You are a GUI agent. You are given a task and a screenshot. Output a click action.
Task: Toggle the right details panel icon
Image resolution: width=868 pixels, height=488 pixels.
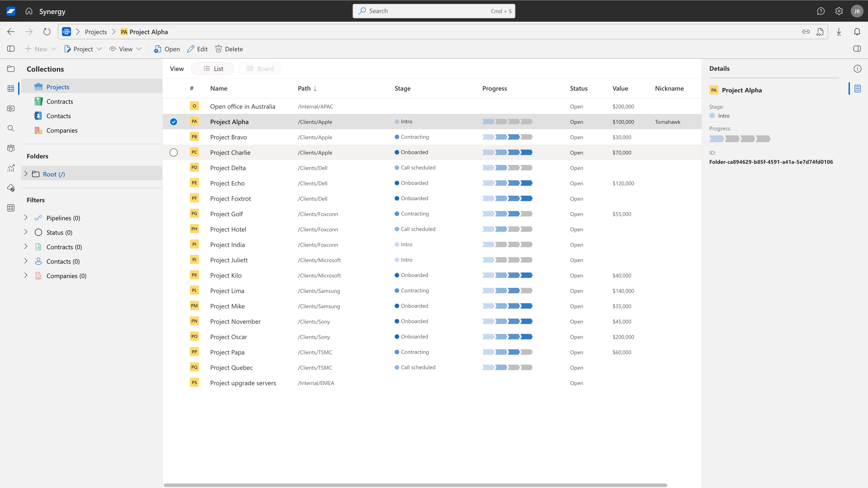point(857,49)
